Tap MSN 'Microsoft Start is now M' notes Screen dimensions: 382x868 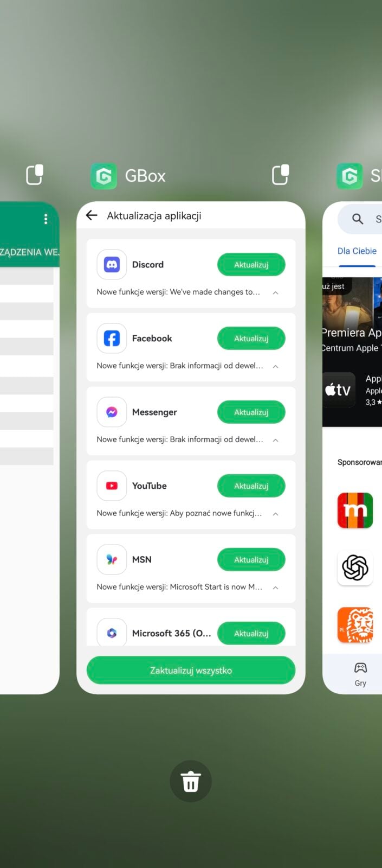click(216, 587)
